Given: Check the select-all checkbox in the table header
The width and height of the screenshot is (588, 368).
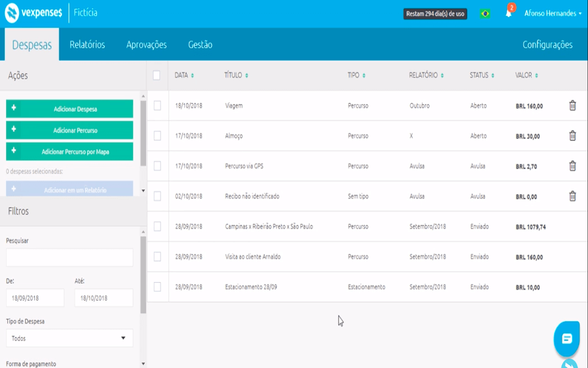Looking at the screenshot, I should 157,76.
